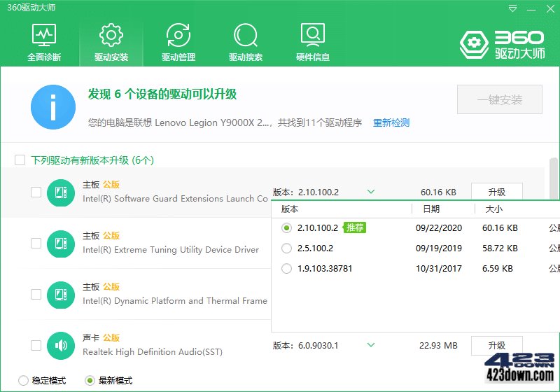Click the 360驱动大师 logo
Screen dimensions: 560x392
502,44
